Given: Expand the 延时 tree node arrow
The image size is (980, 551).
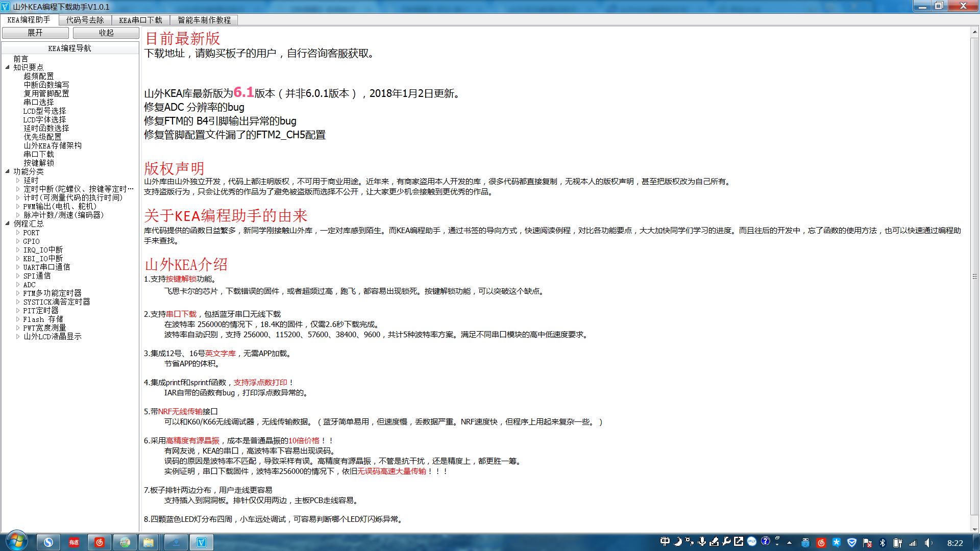Looking at the screenshot, I should pos(18,180).
